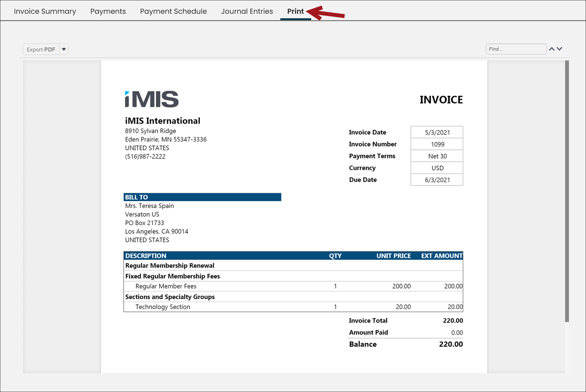The image size is (586, 392).
Task: Click the UNIT PRICE column header
Action: [393, 256]
